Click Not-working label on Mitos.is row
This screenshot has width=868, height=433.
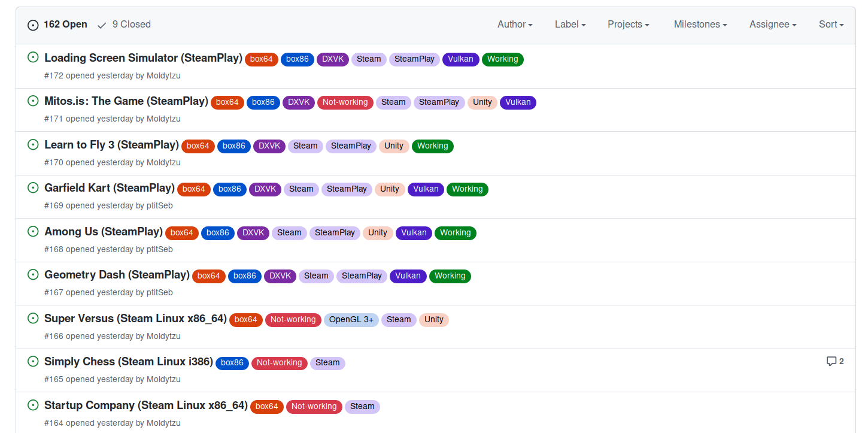(x=345, y=102)
